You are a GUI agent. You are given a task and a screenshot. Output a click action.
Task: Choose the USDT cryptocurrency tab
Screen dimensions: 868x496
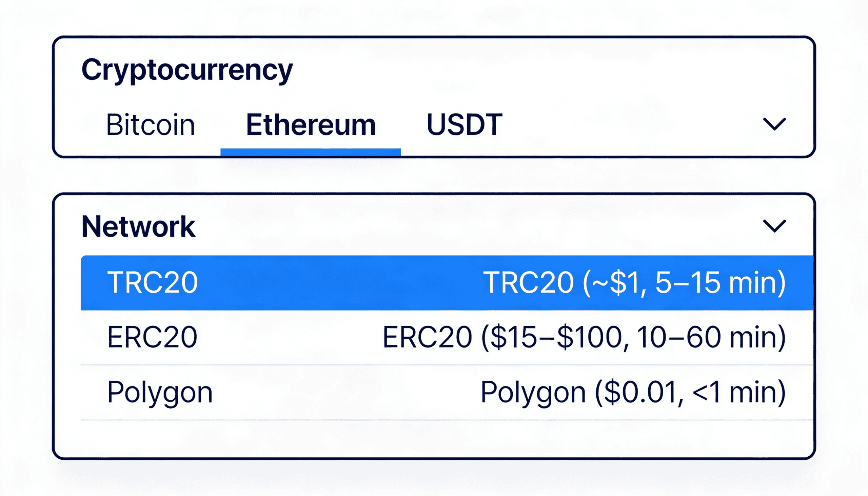tap(464, 125)
